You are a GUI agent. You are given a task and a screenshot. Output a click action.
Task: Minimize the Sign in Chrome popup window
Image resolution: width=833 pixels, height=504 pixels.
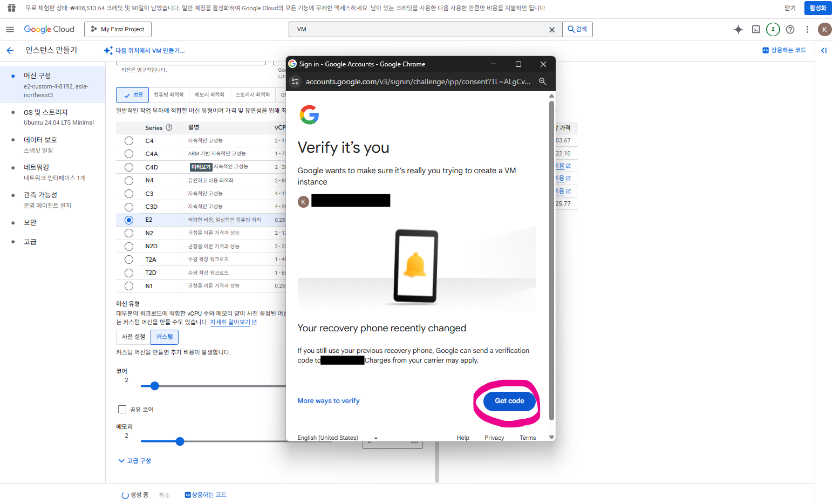[x=493, y=64]
